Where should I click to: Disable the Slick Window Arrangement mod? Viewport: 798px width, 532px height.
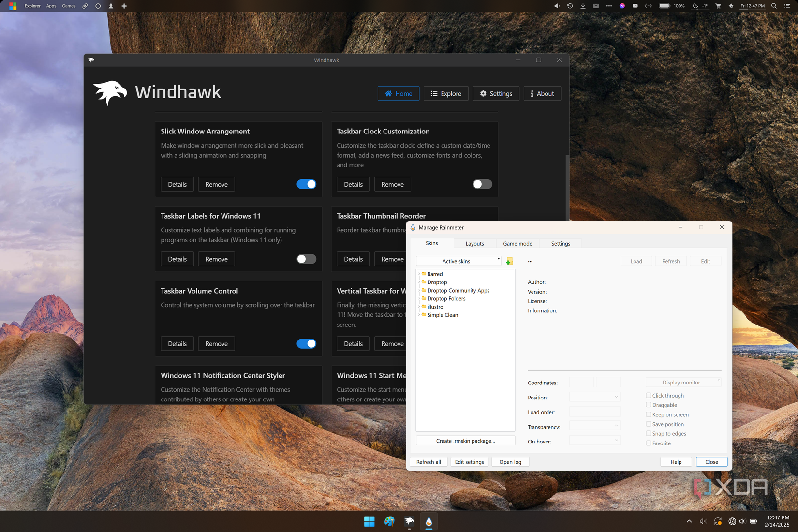(306, 184)
